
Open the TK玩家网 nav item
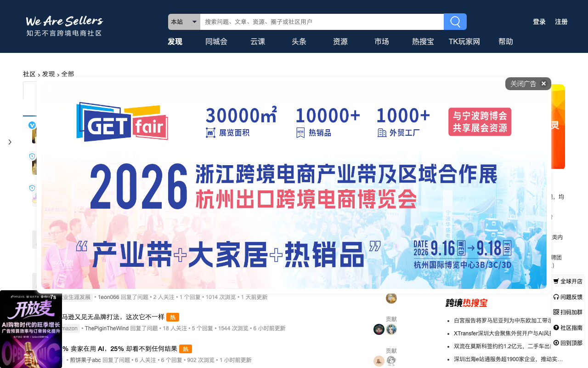point(464,41)
